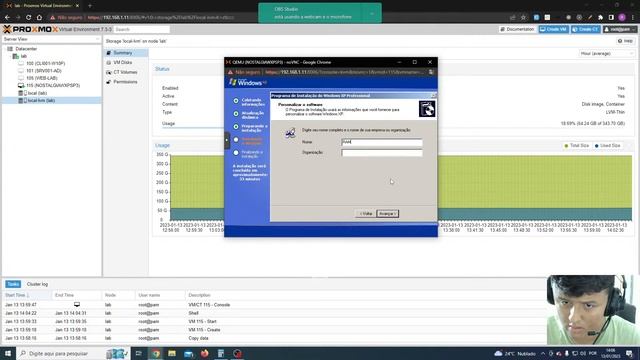
Task: Open a new browser tab
Action: (90, 6)
